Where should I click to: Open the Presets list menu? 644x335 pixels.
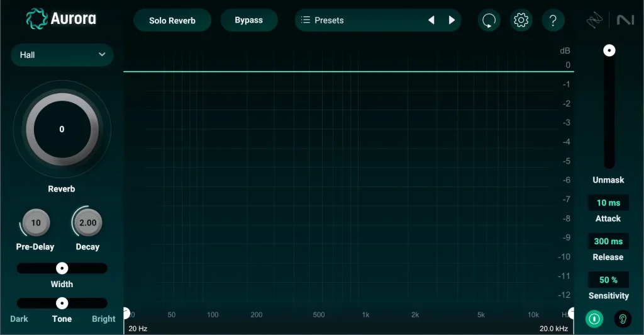[x=358, y=20]
